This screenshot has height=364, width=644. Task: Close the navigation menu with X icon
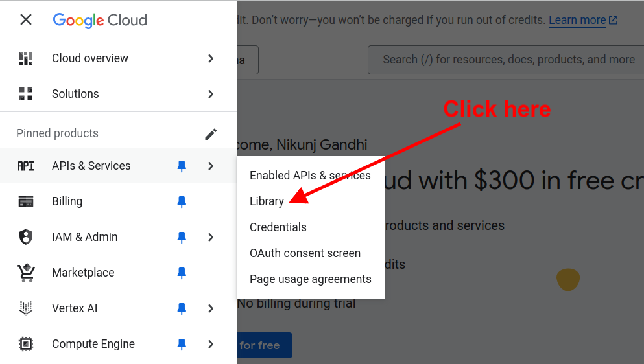pyautogui.click(x=26, y=19)
